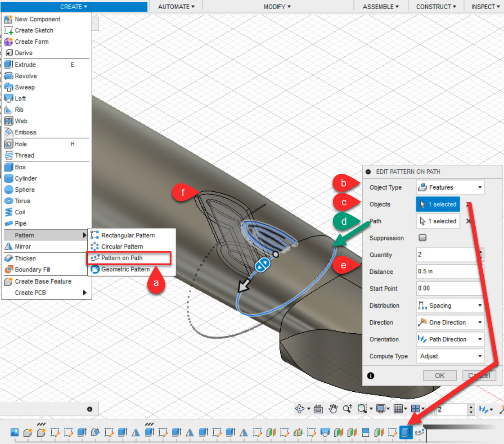Activate the Pan tool in navigation bar
The image size is (504, 444).
coord(333,409)
